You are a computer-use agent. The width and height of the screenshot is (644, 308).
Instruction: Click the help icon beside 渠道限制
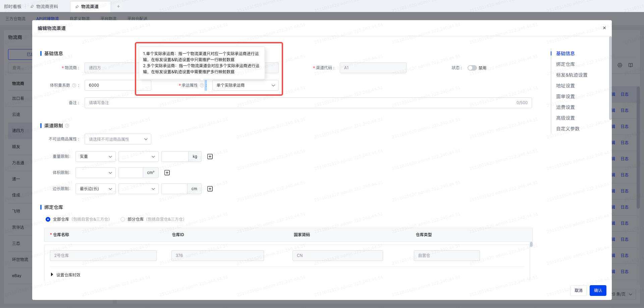point(67,126)
